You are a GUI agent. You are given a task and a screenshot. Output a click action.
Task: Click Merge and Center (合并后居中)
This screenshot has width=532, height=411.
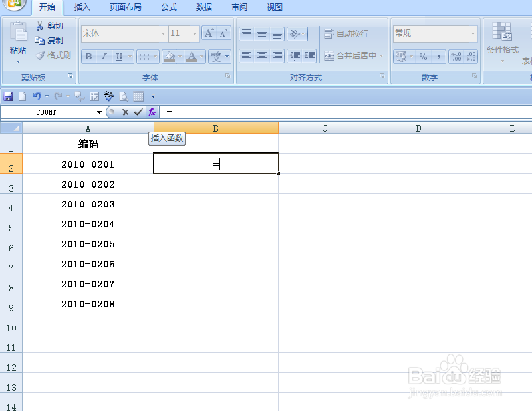coord(350,56)
